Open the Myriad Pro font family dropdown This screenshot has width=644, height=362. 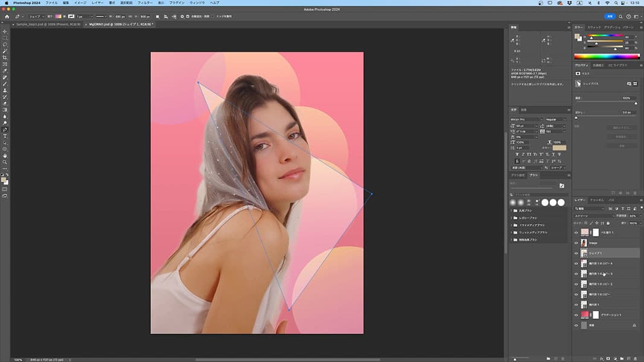click(525, 119)
